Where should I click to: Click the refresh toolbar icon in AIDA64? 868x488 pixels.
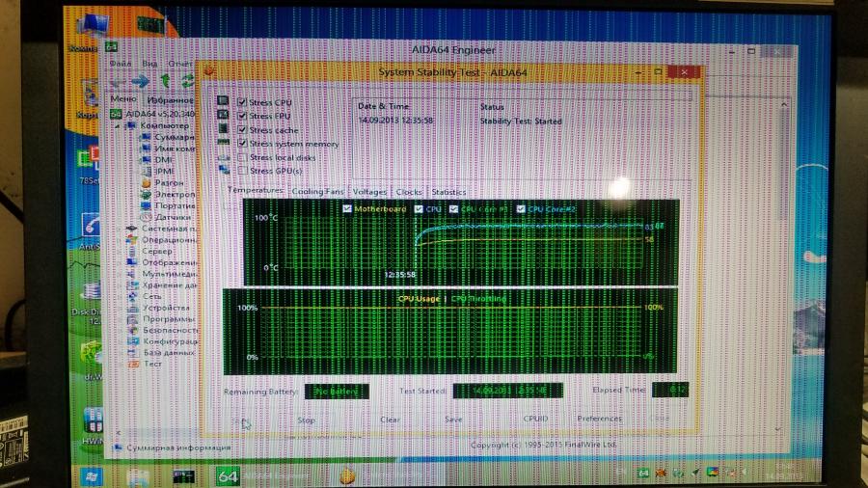(x=188, y=81)
